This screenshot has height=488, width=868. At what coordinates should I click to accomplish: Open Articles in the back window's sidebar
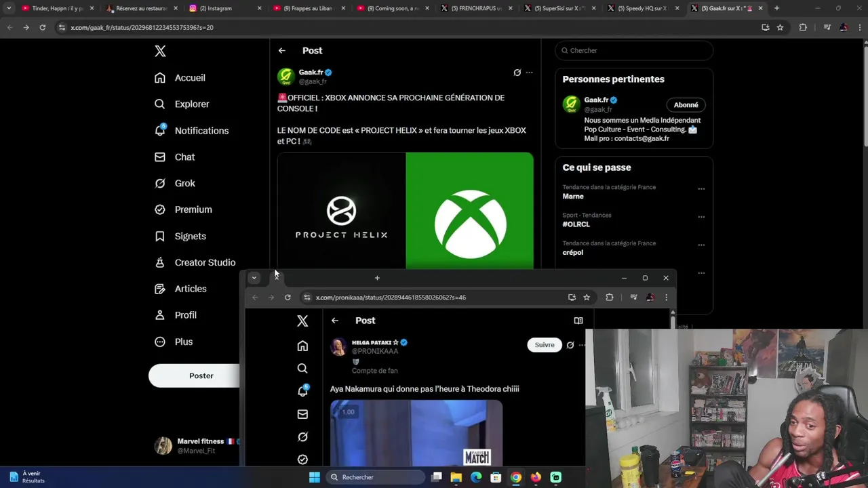[180, 289]
